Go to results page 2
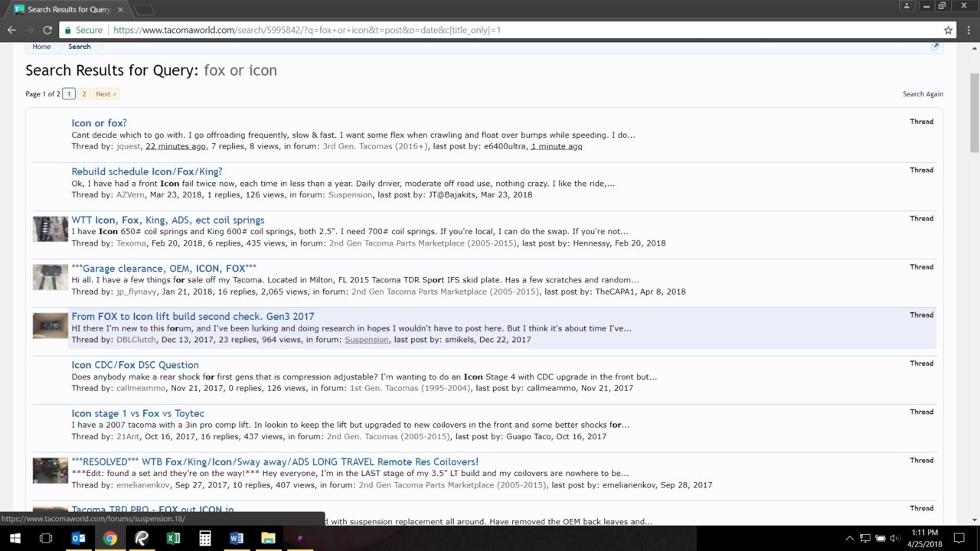This screenshot has height=551, width=980. coord(84,94)
